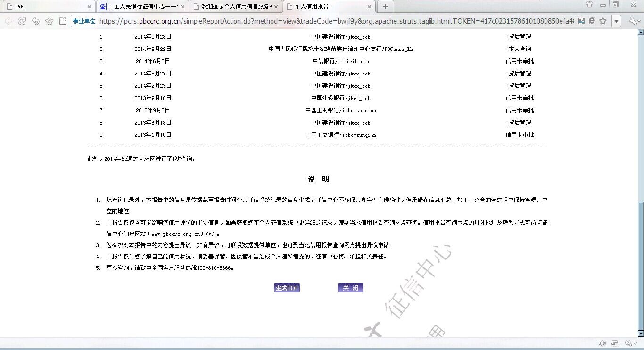This screenshot has height=350, width=644.
Task: Click the date 2013年6月18日
Action: coord(153,123)
